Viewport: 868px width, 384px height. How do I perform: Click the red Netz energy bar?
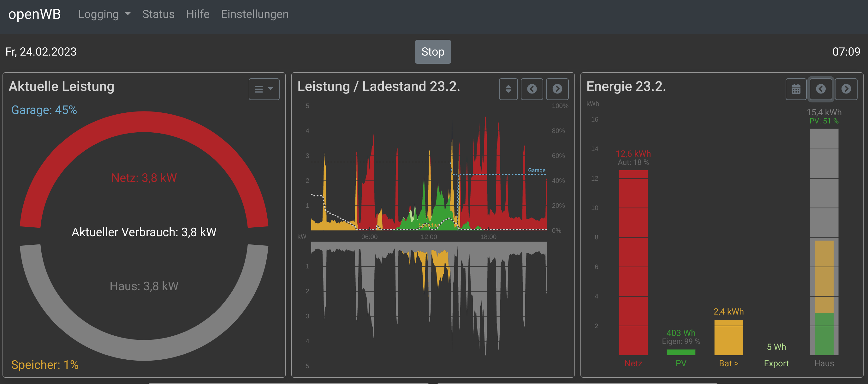point(633,263)
